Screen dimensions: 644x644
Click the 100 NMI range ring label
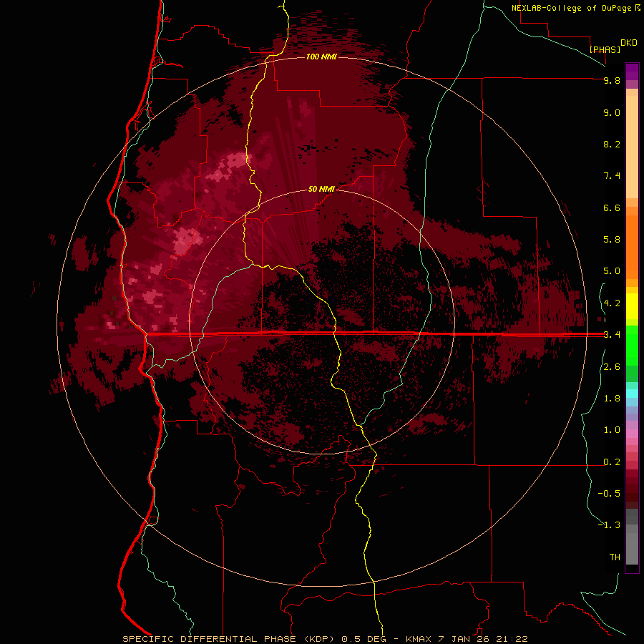coord(321,57)
